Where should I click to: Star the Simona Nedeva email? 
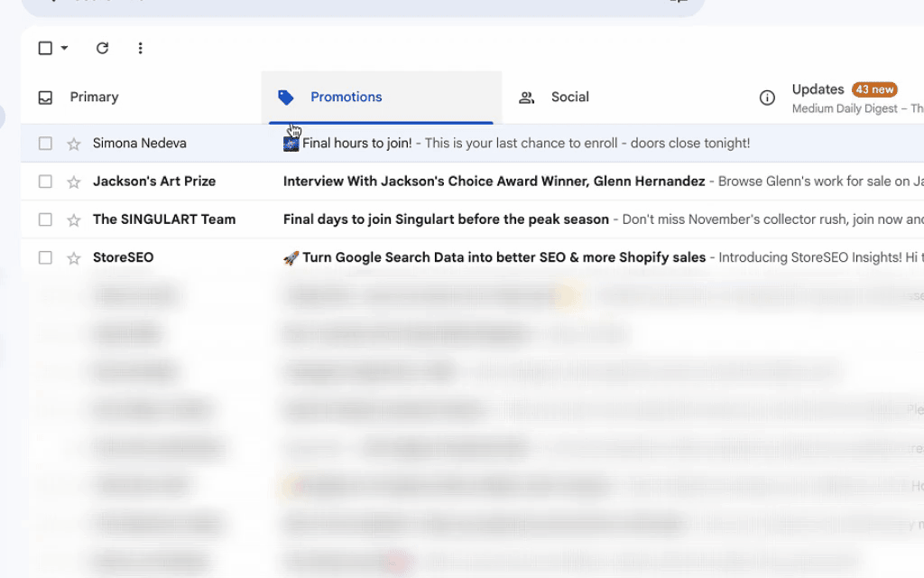click(x=74, y=144)
